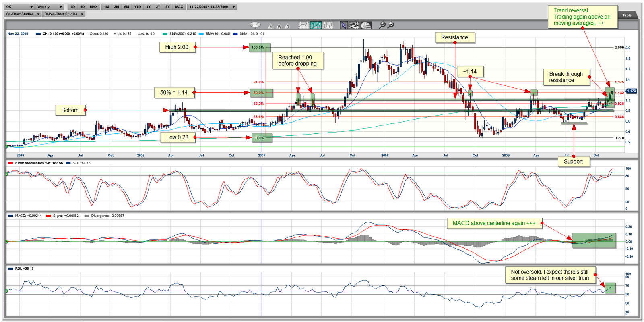The image size is (644, 322).
Task: Click the SMA(10) dark blue legend swatch
Action: click(x=235, y=34)
